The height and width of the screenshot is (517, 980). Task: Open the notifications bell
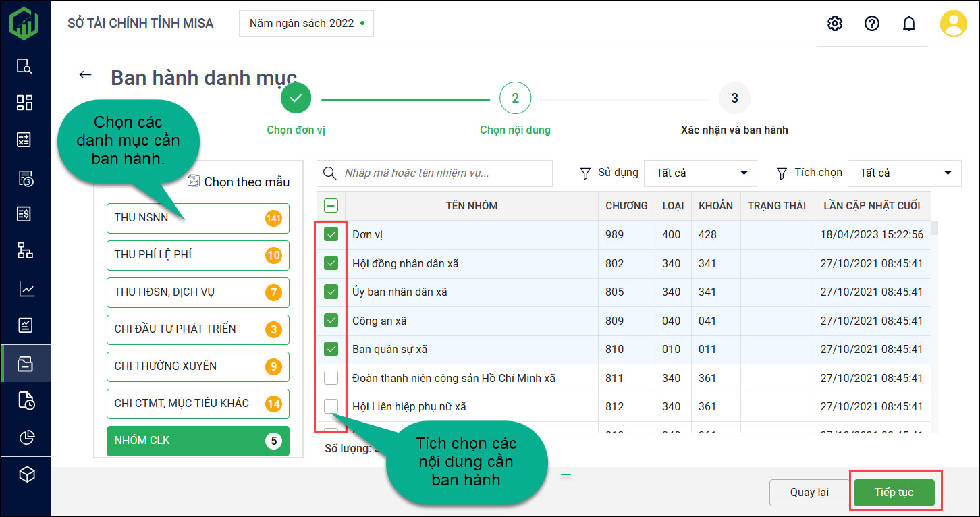909,24
